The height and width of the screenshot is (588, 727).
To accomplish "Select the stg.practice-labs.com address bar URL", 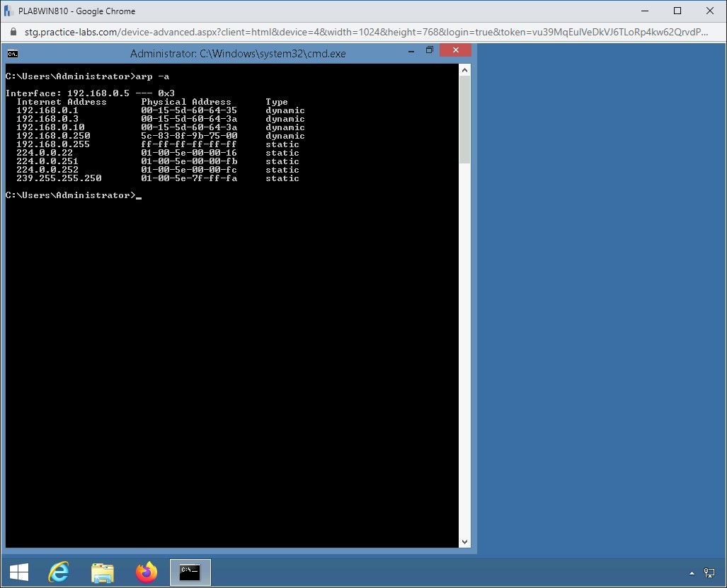I will tap(212, 32).
